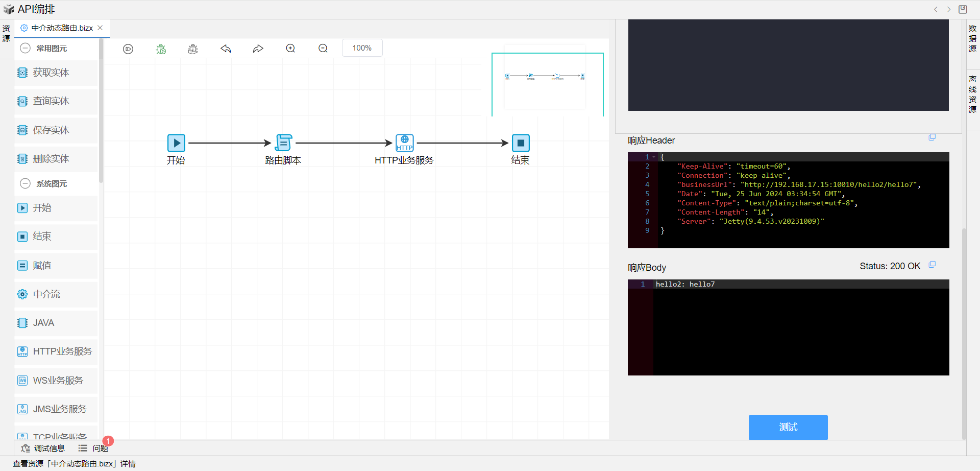This screenshot has width=980, height=471.
Task: Click the 100% zoom level field
Action: 362,48
